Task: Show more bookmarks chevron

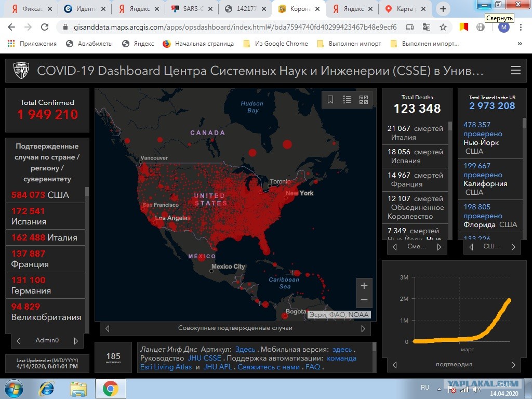Action: 520,44
